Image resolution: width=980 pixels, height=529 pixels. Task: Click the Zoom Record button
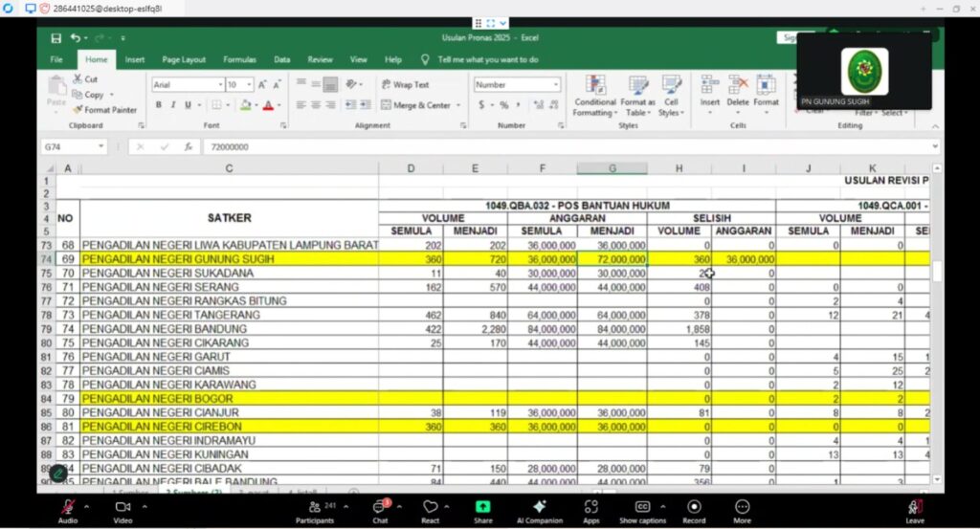click(x=693, y=508)
